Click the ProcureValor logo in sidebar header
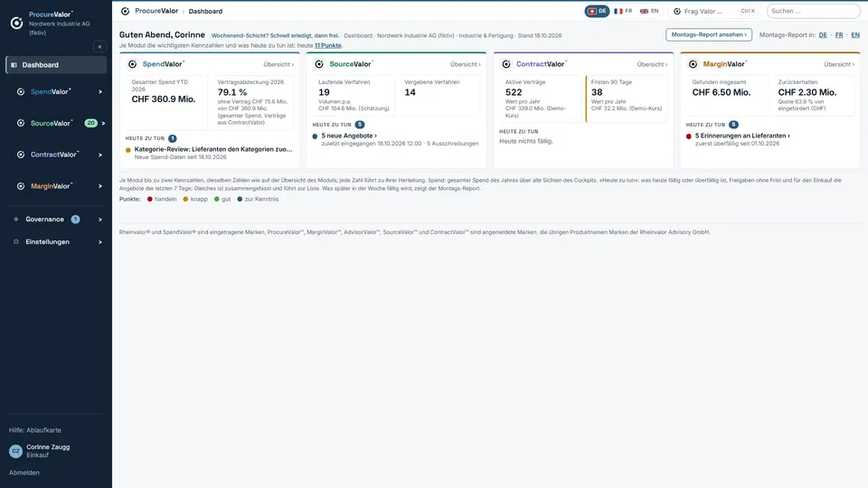The height and width of the screenshot is (488, 868). 16,23
